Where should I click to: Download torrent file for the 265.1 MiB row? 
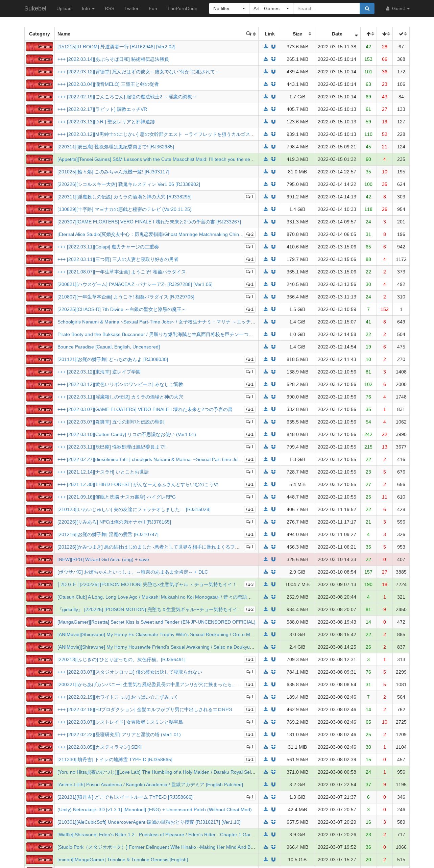pos(266,59)
